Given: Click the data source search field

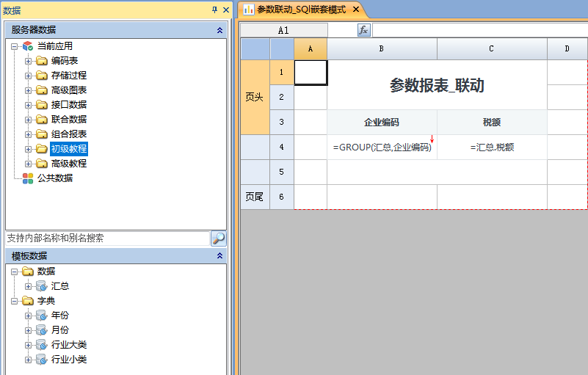Looking at the screenshot, I should click(107, 239).
